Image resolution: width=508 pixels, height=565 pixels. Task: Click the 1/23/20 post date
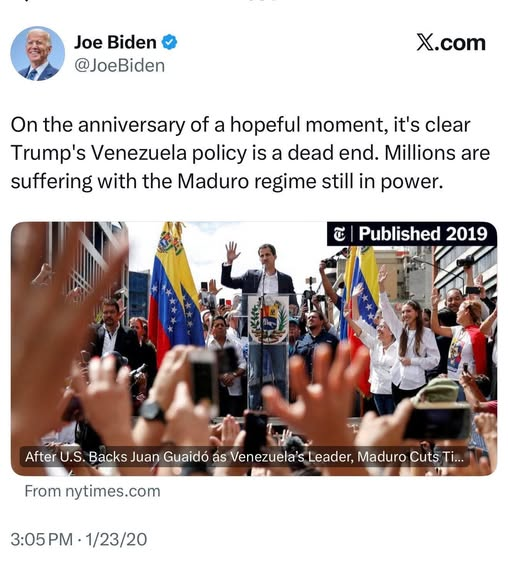pos(115,539)
